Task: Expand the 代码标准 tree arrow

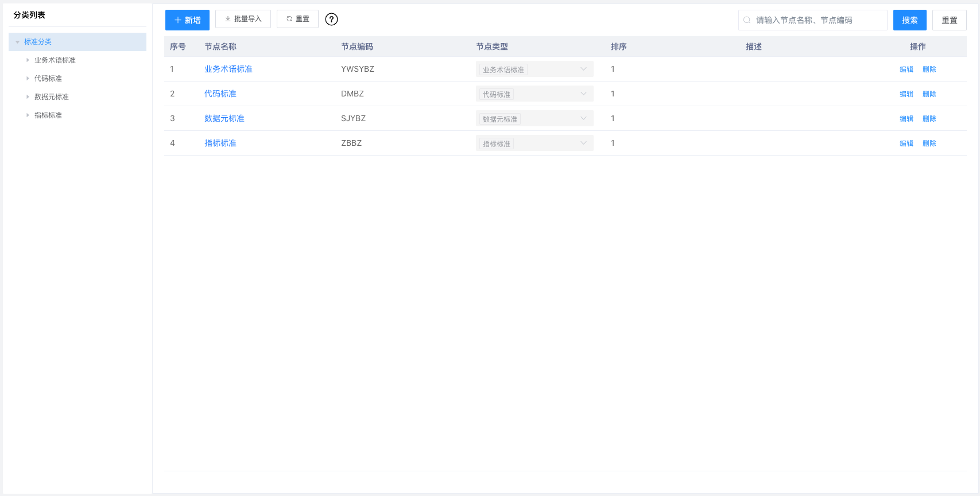Action: [x=28, y=79]
